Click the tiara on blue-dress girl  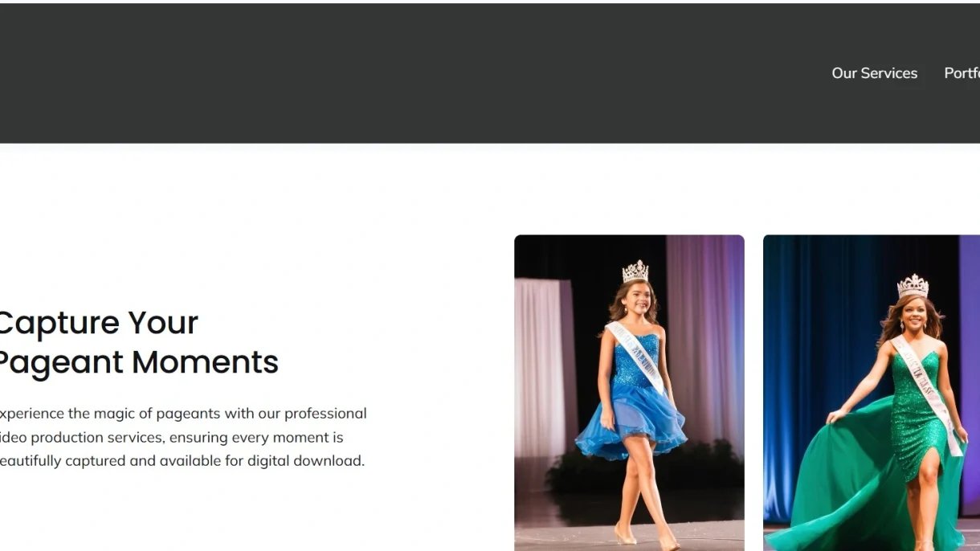click(x=635, y=271)
